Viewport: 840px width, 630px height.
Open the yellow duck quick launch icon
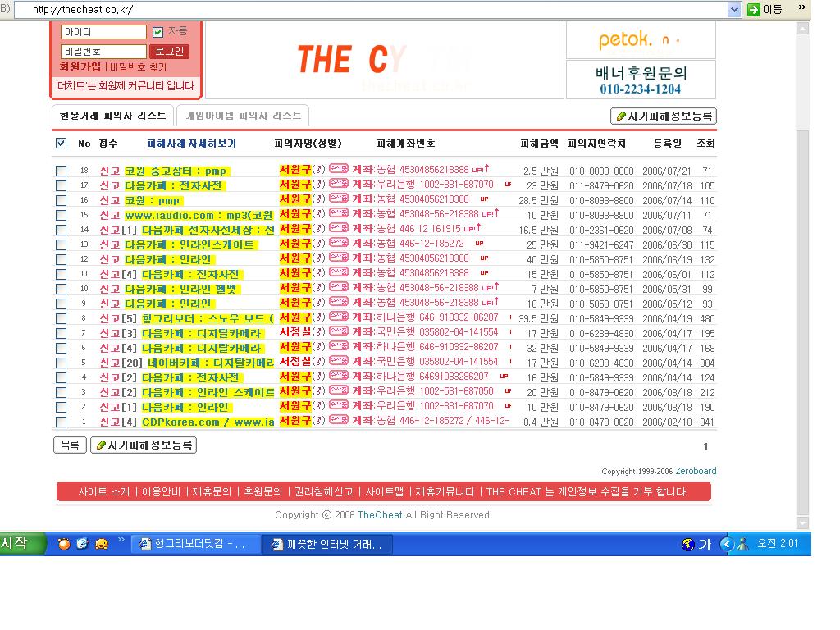(x=101, y=545)
